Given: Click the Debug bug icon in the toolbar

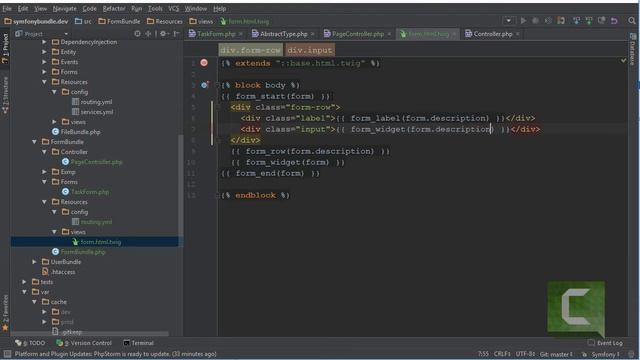Looking at the screenshot, I should (x=535, y=21).
